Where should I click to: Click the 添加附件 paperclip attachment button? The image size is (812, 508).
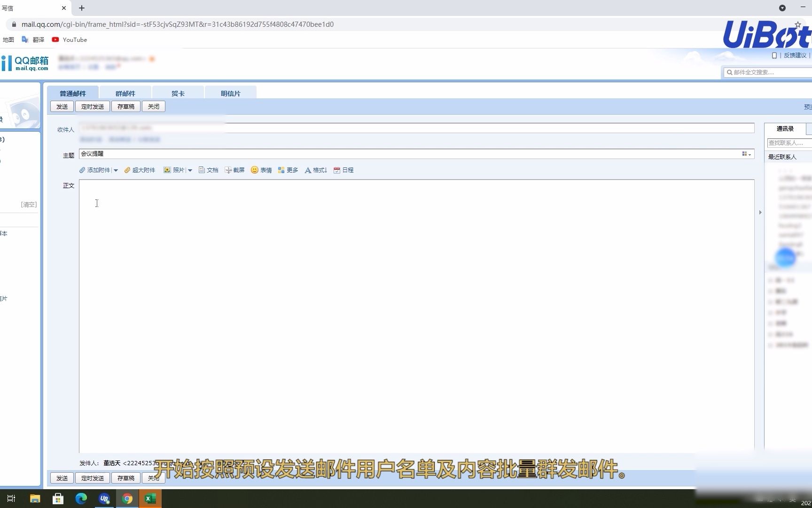click(x=95, y=170)
